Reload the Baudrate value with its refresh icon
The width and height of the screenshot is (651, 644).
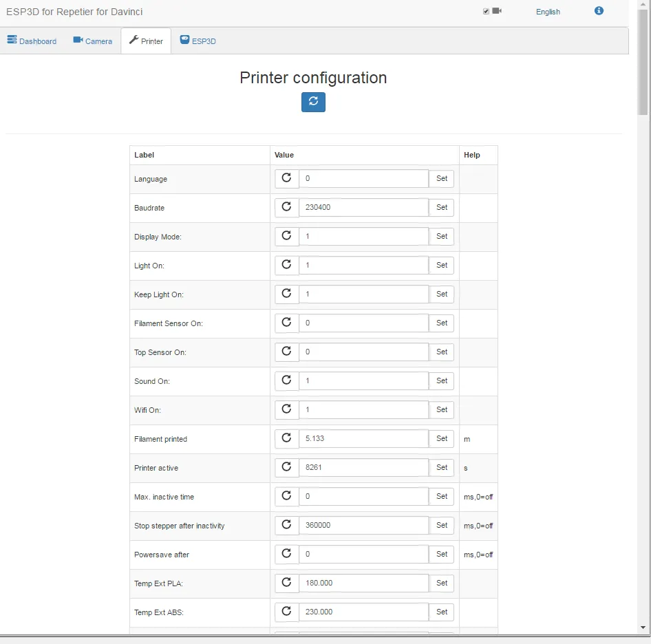pyautogui.click(x=287, y=207)
